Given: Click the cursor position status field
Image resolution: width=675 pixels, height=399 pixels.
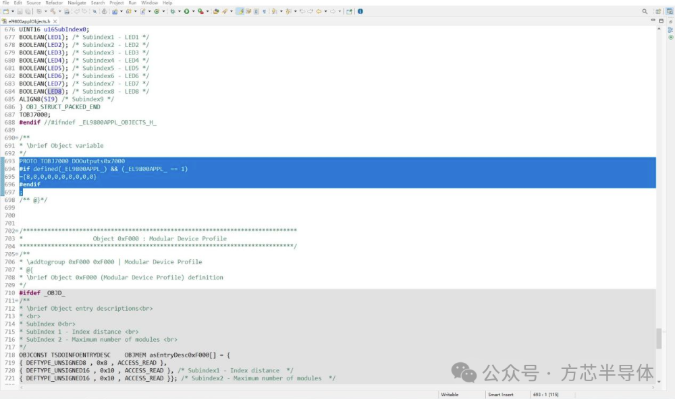Looking at the screenshot, I should click(x=545, y=394).
